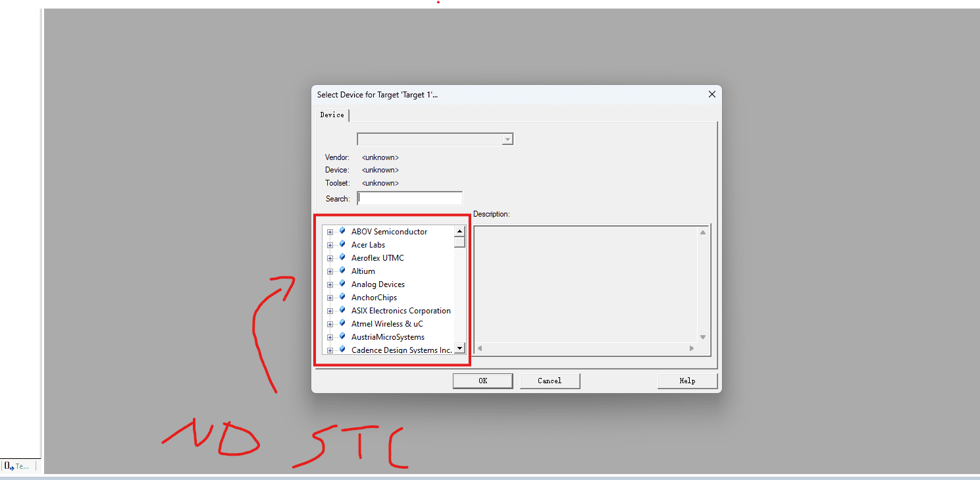Click Description box scroll down arrow
The width and height of the screenshot is (980, 480).
(x=703, y=337)
